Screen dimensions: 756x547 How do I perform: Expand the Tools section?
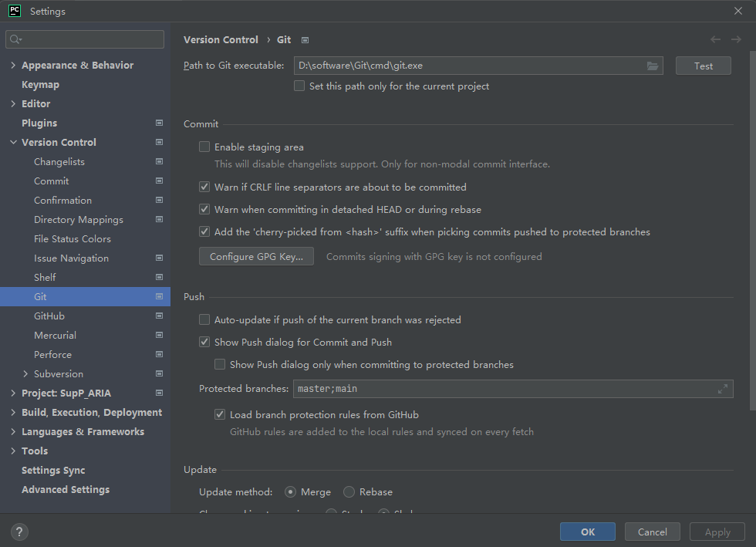pos(13,451)
